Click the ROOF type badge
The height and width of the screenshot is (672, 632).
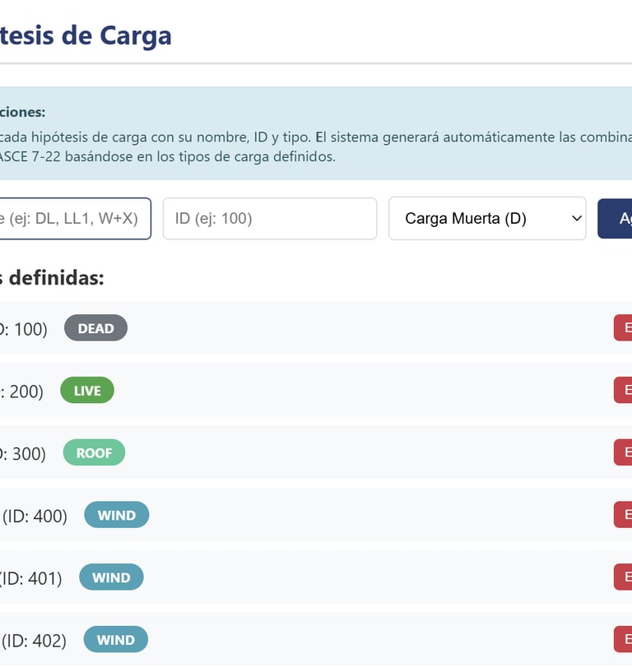(94, 453)
